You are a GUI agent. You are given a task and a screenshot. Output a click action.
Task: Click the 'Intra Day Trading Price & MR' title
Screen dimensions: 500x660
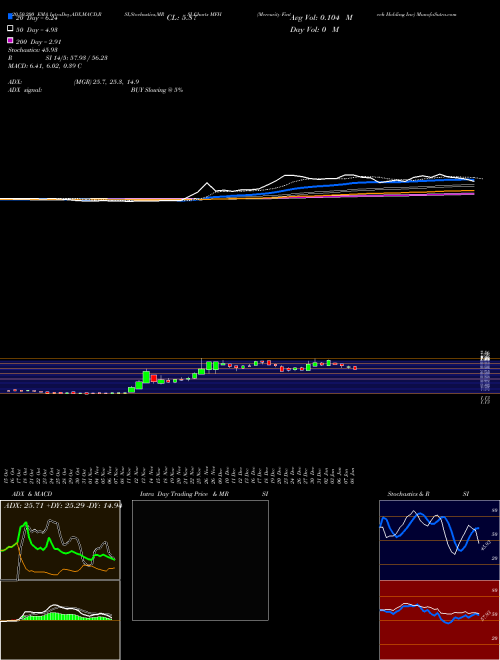[x=184, y=494]
